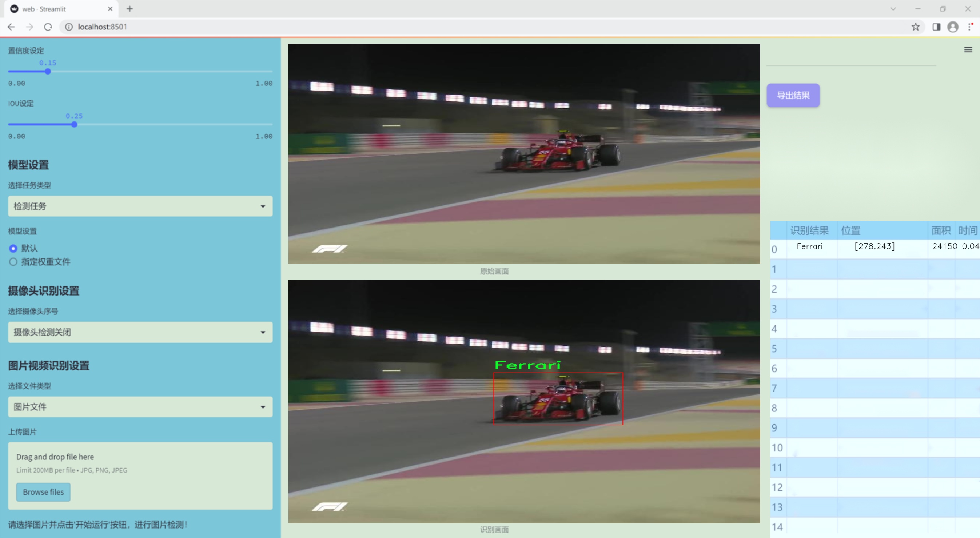
Task: View site information icon in address bar
Action: pyautogui.click(x=69, y=27)
